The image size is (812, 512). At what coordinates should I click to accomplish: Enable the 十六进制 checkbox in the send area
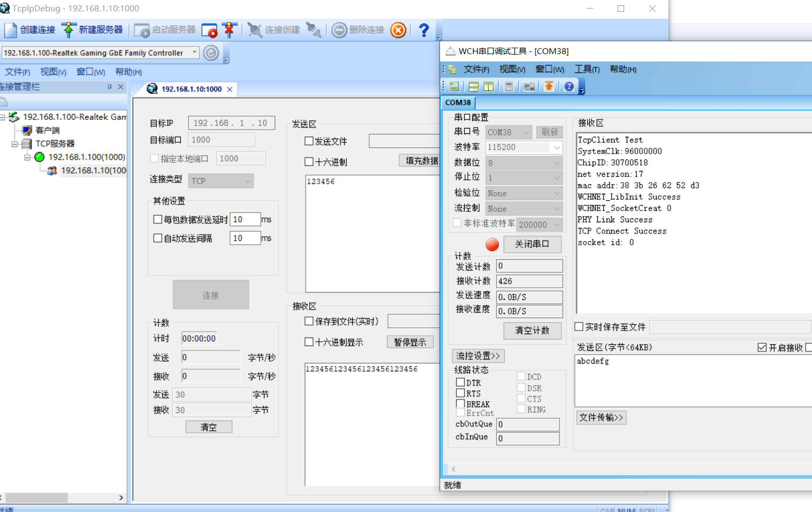[x=309, y=162]
